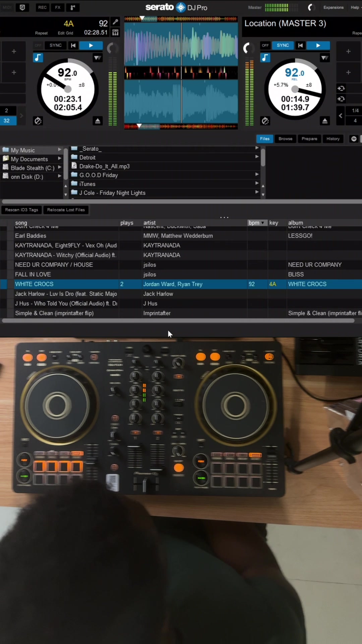This screenshot has width=362, height=644.
Task: Select 1/4 loop size on right deck
Action: pyautogui.click(x=355, y=110)
